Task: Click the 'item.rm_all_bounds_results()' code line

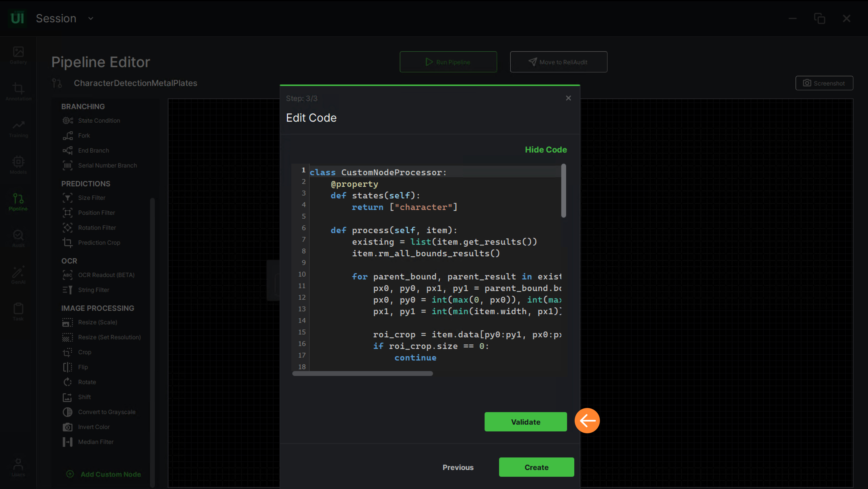Action: pos(426,253)
